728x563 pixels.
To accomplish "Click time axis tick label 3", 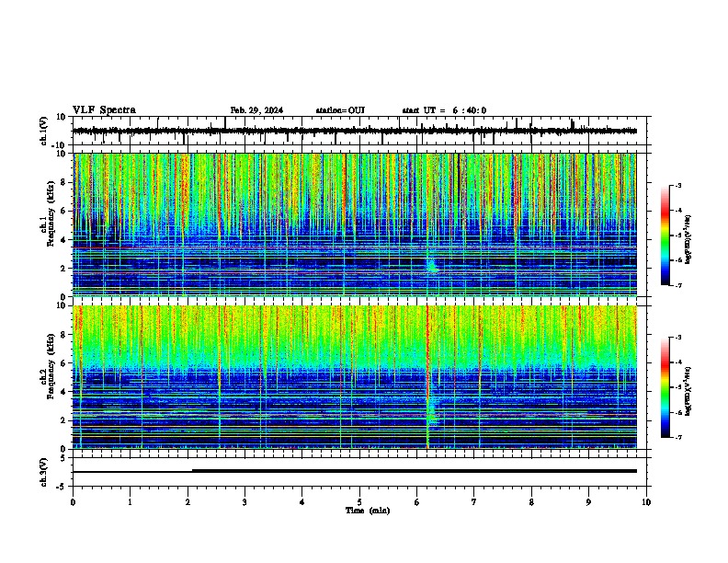I will pos(245,502).
